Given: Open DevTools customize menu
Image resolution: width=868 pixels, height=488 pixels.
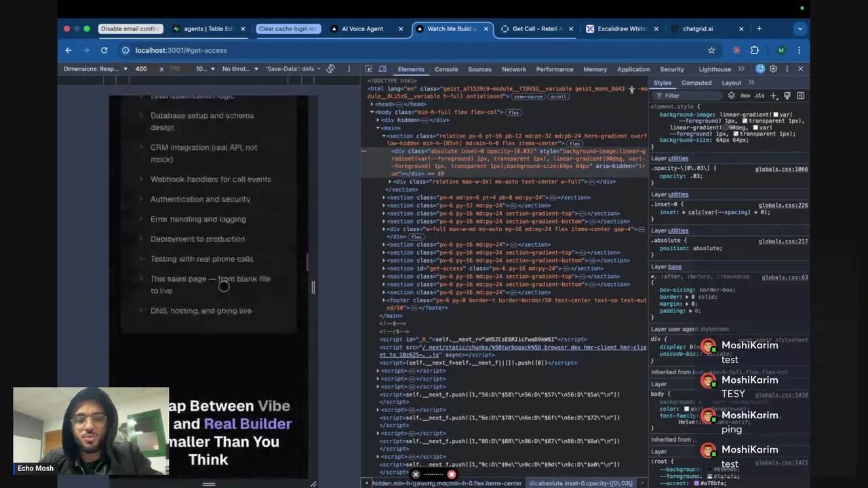Looking at the screenshot, I should coord(787,69).
